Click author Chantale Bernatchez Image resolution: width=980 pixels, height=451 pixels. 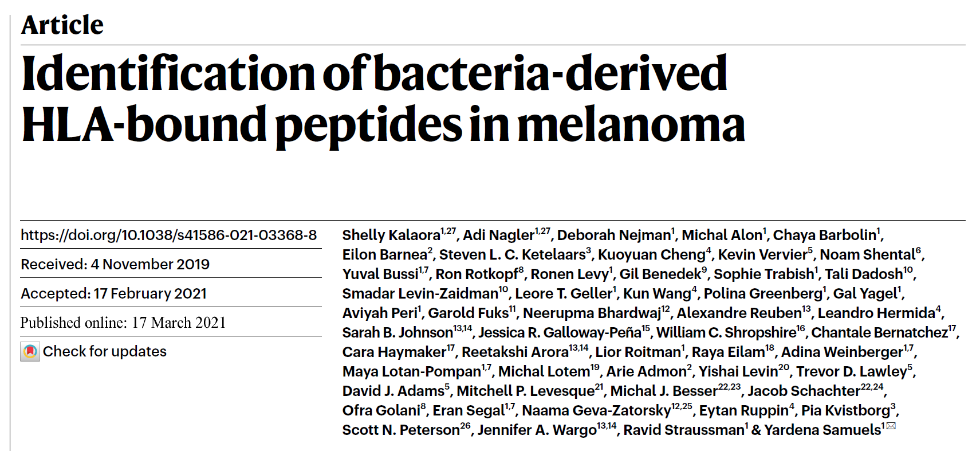click(x=879, y=332)
